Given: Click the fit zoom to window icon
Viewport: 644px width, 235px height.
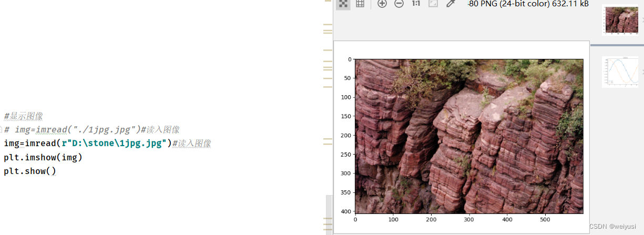Looking at the screenshot, I should [433, 4].
